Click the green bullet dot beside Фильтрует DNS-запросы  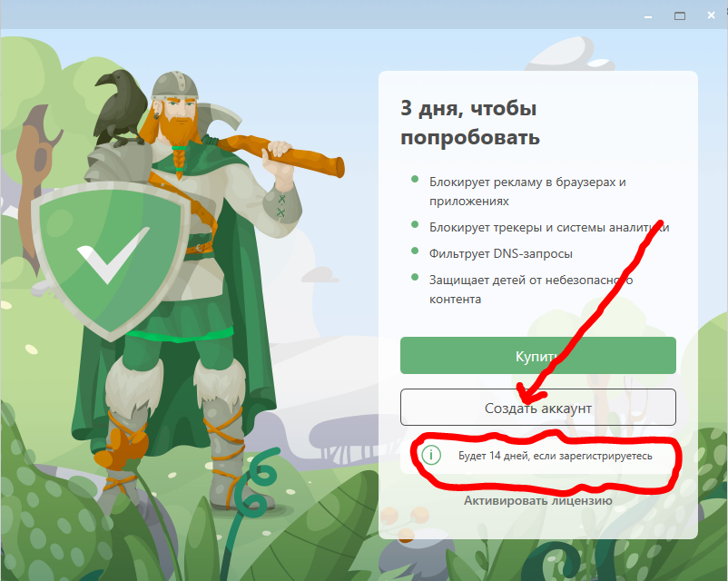(415, 251)
